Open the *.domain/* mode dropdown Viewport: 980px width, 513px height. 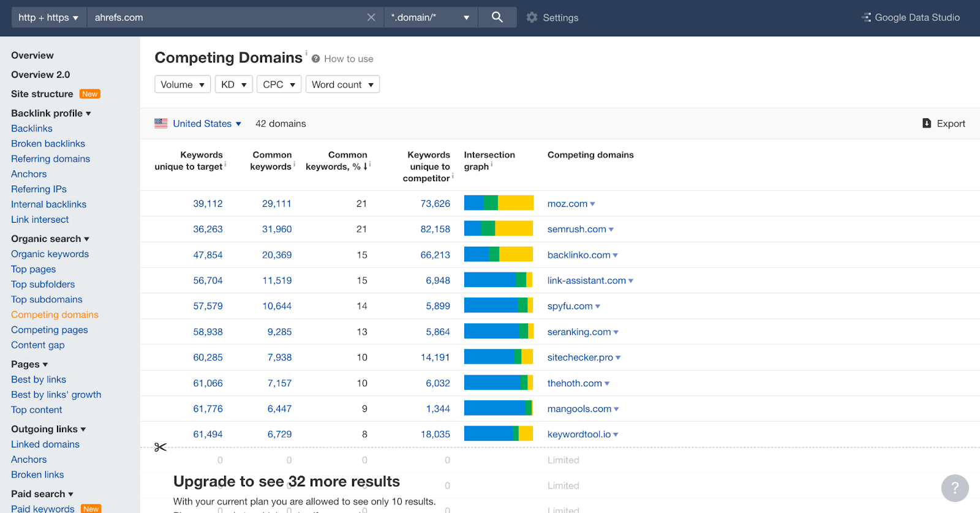coord(430,17)
